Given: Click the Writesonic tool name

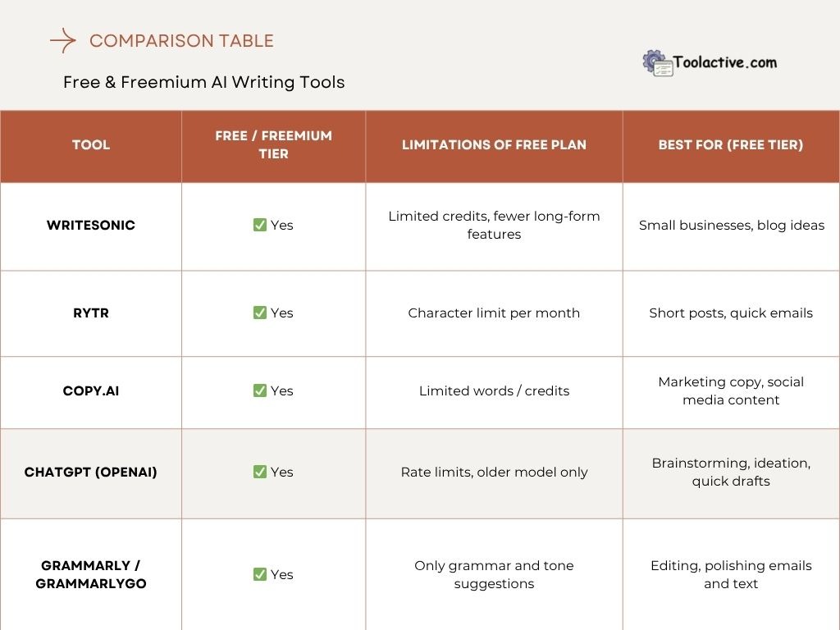Looking at the screenshot, I should (x=91, y=225).
